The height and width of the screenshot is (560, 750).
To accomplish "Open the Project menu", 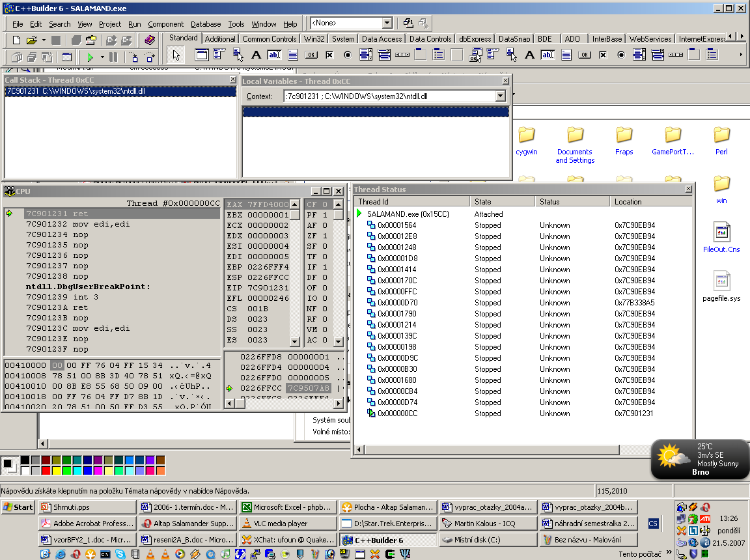I will pyautogui.click(x=110, y=24).
